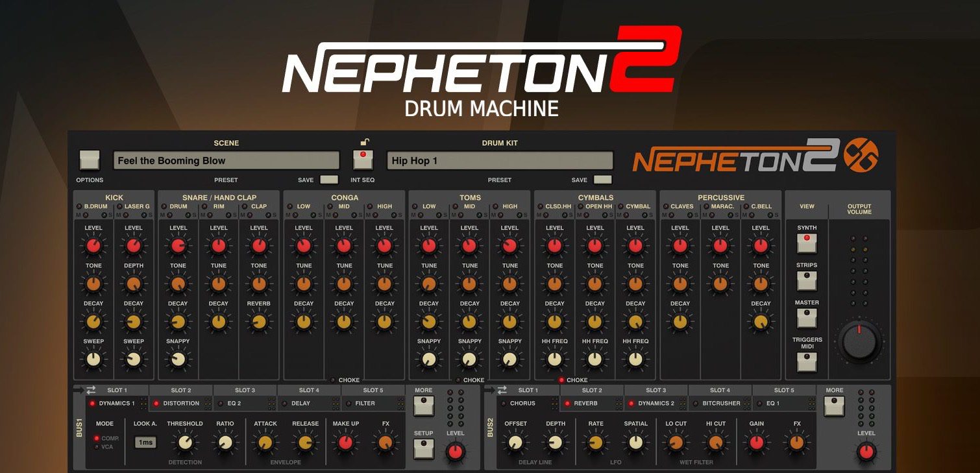Click the Bitcrusher slot drag handle

tap(748, 404)
